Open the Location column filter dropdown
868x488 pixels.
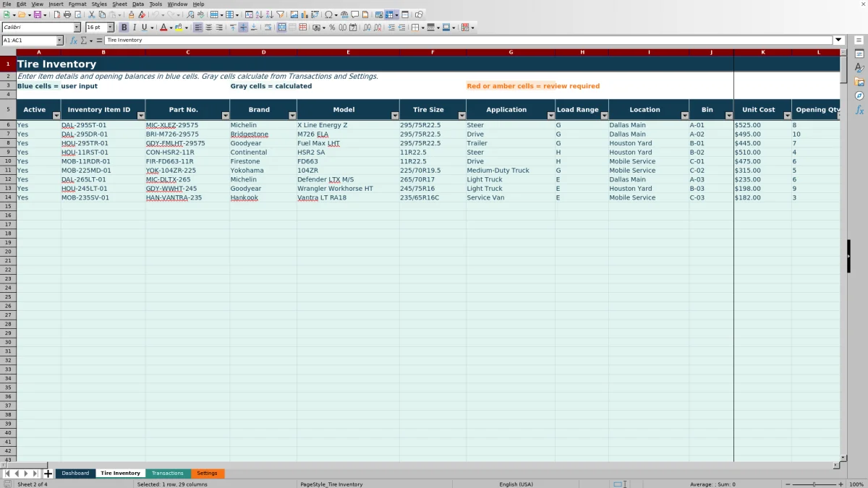coord(685,116)
